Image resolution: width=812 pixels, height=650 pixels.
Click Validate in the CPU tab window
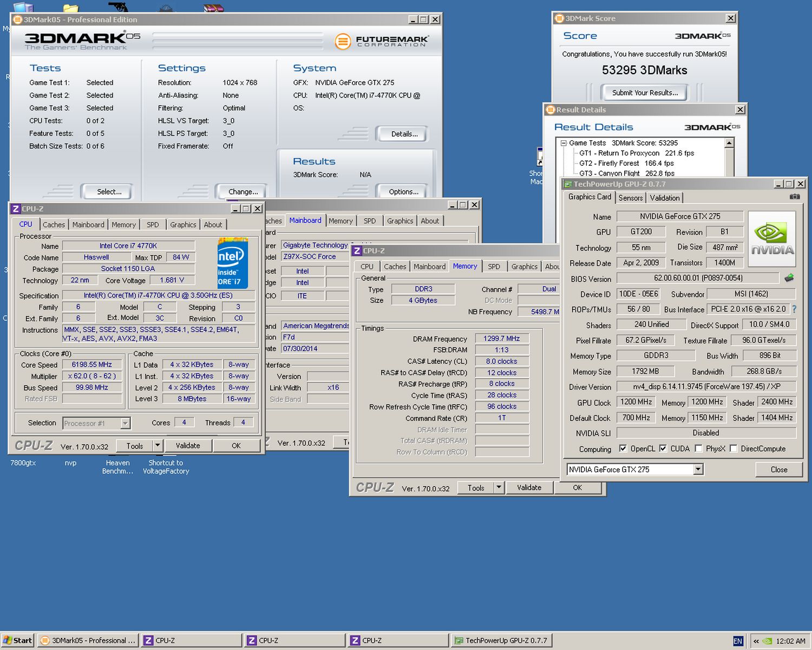point(188,446)
